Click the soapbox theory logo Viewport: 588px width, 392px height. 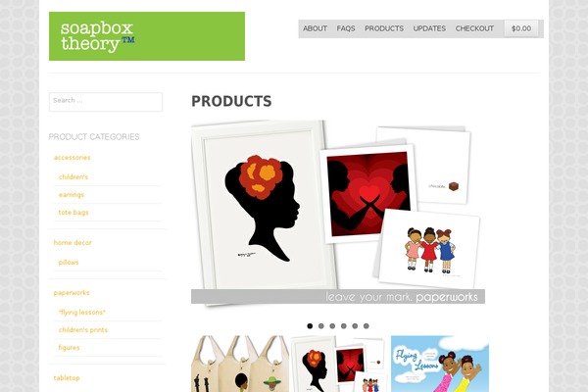tap(147, 36)
